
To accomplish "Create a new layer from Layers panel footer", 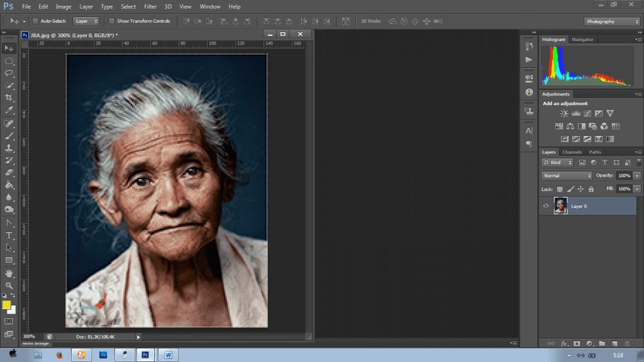I will (x=614, y=344).
